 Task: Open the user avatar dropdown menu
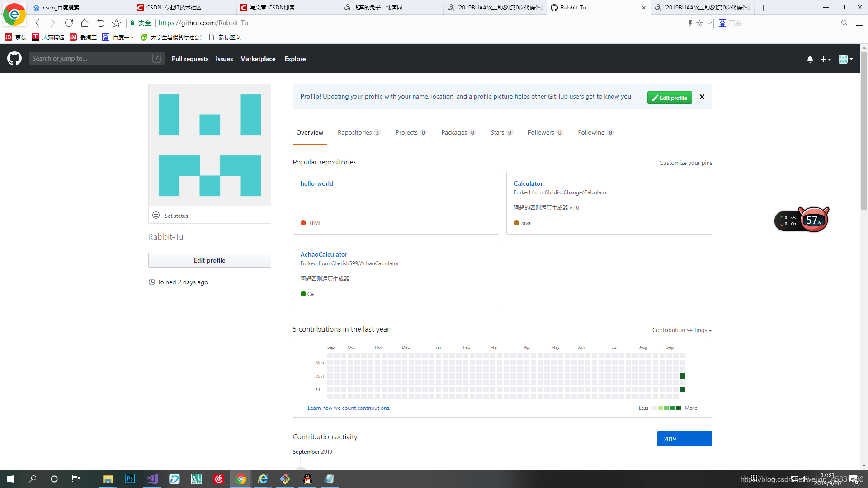(x=845, y=59)
